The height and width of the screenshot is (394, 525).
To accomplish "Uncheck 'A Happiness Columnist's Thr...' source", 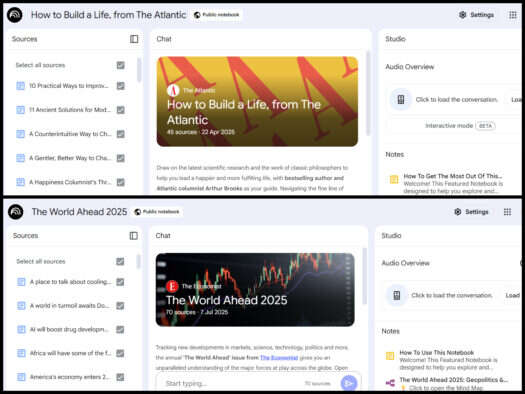I will coord(121,182).
